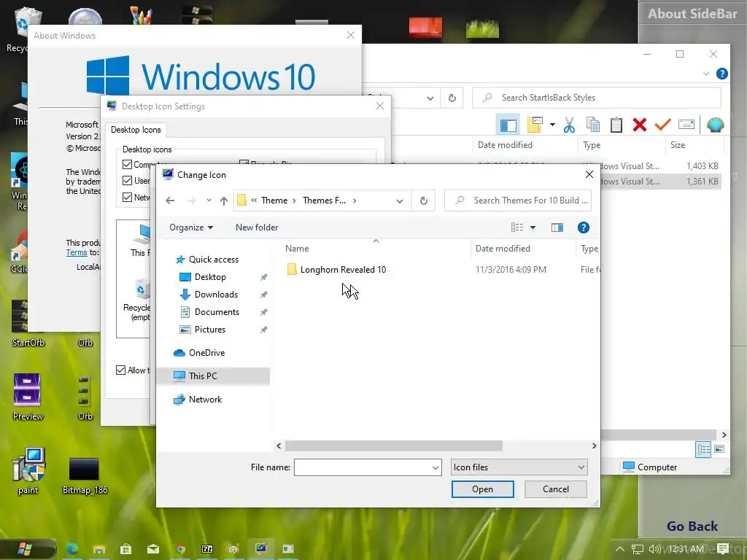The width and height of the screenshot is (747, 560).
Task: Go back in the Change Icon dialog
Action: 170,201
